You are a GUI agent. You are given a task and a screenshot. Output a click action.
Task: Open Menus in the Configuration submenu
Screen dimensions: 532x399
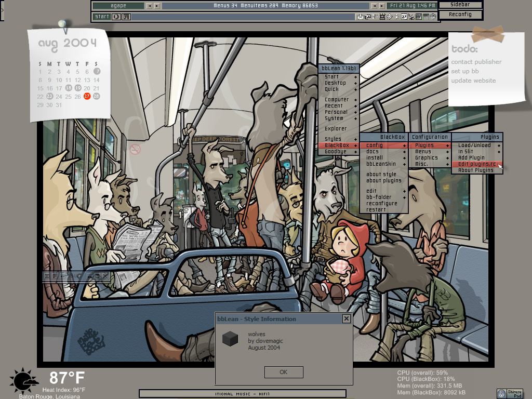click(430, 152)
